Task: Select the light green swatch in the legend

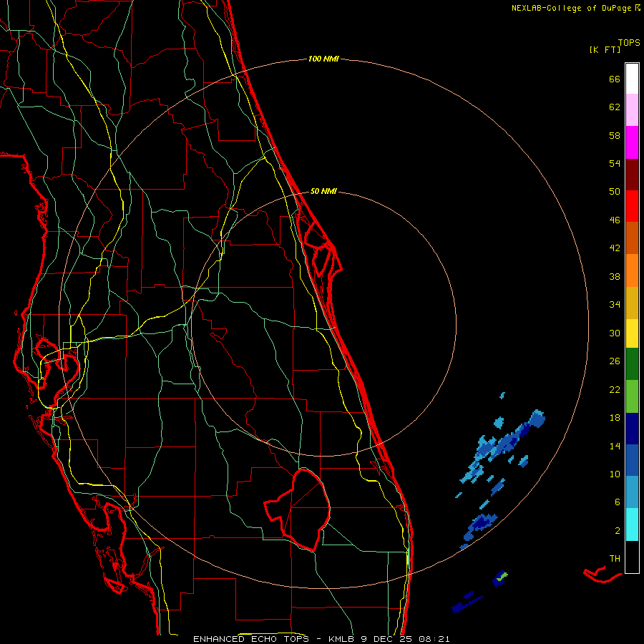Action: (632, 396)
